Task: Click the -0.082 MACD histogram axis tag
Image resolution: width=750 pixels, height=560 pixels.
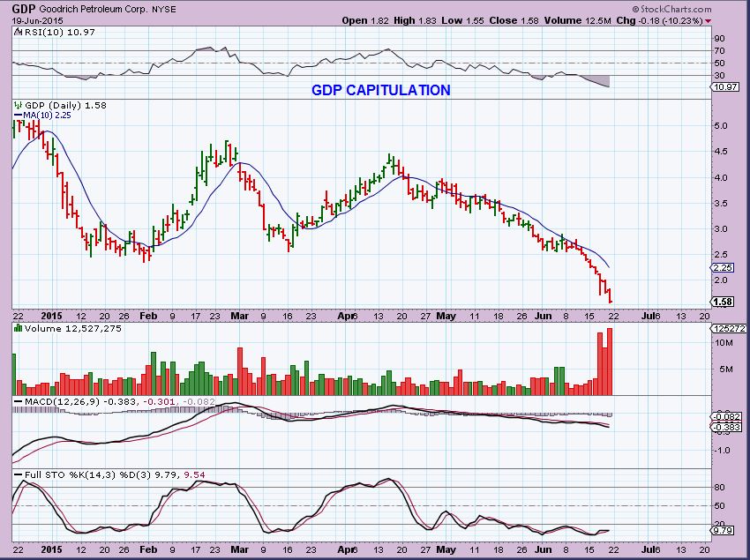Action: [727, 416]
